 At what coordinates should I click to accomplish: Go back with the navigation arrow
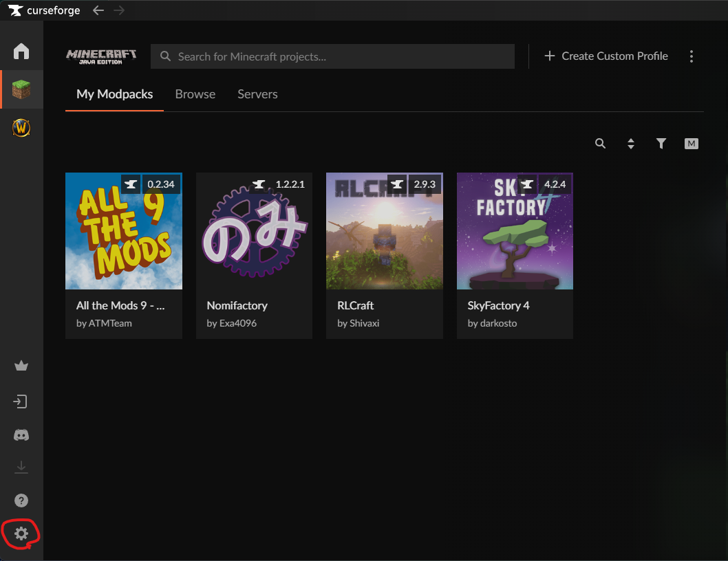click(x=98, y=10)
